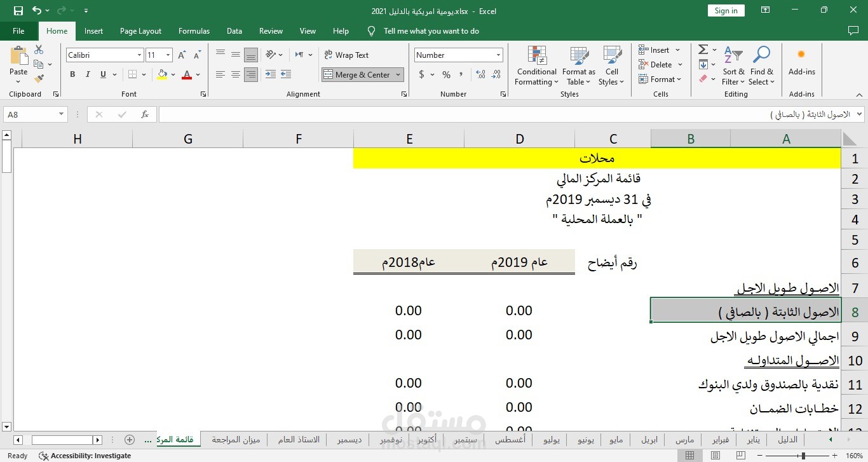
Task: Click Accessibility: Investigate in status bar
Action: click(85, 456)
